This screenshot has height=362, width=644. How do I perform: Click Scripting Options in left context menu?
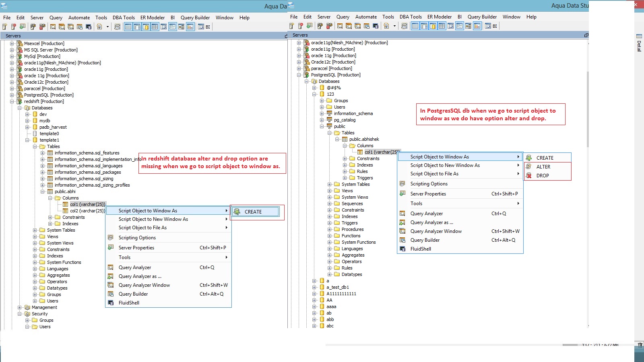[x=168, y=238]
